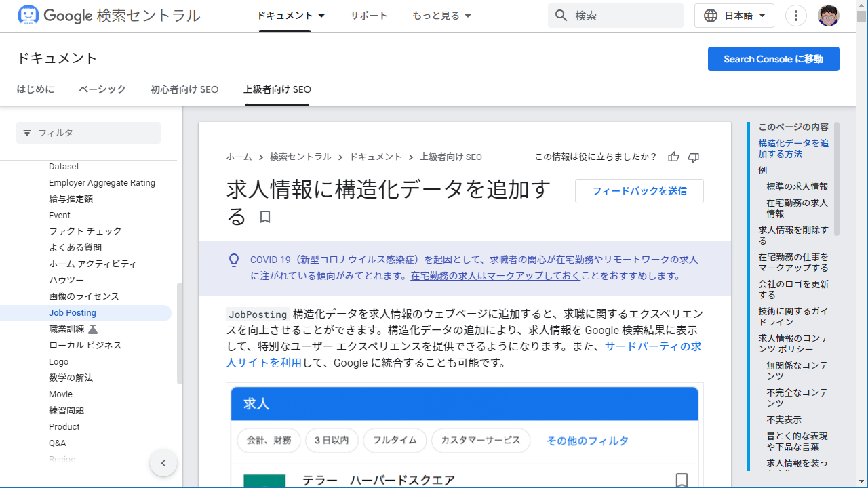Click the フィードバックを送信 button
Viewport: 868px width, 488px height.
click(639, 191)
